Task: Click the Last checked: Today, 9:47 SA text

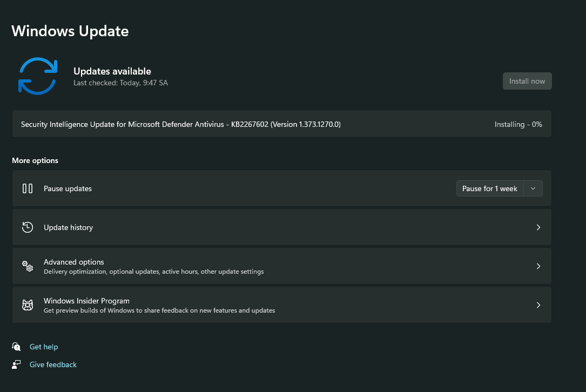Action: coord(121,83)
